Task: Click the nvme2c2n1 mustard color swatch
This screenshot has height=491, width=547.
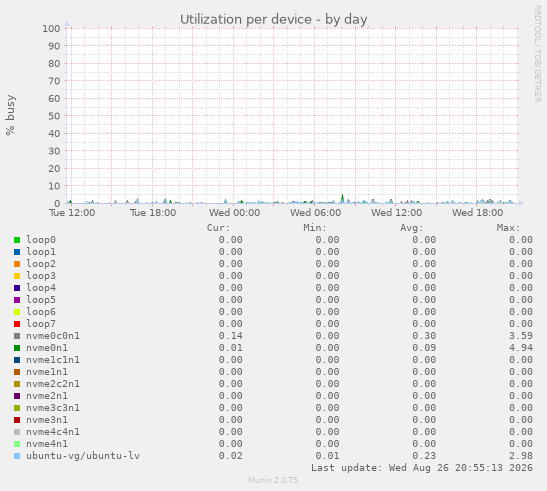Action: [17, 384]
